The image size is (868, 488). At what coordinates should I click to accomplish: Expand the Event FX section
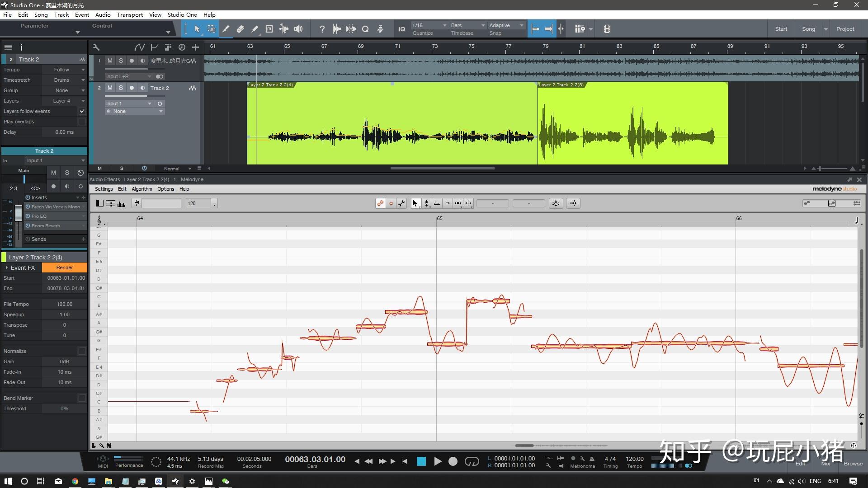point(7,267)
